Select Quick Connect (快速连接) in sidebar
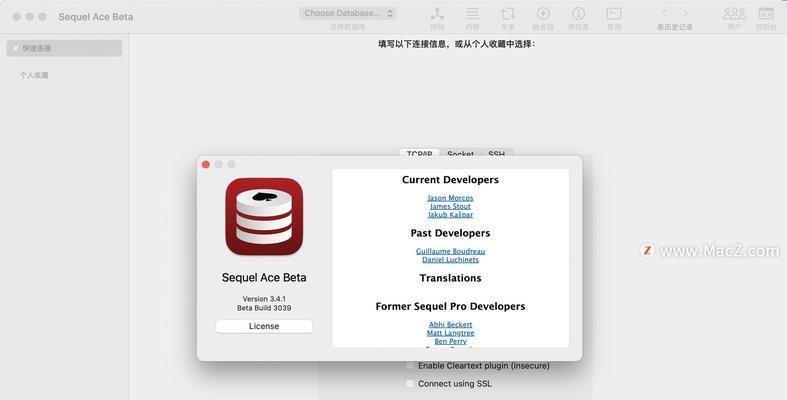The height and width of the screenshot is (400, 787). [x=64, y=48]
